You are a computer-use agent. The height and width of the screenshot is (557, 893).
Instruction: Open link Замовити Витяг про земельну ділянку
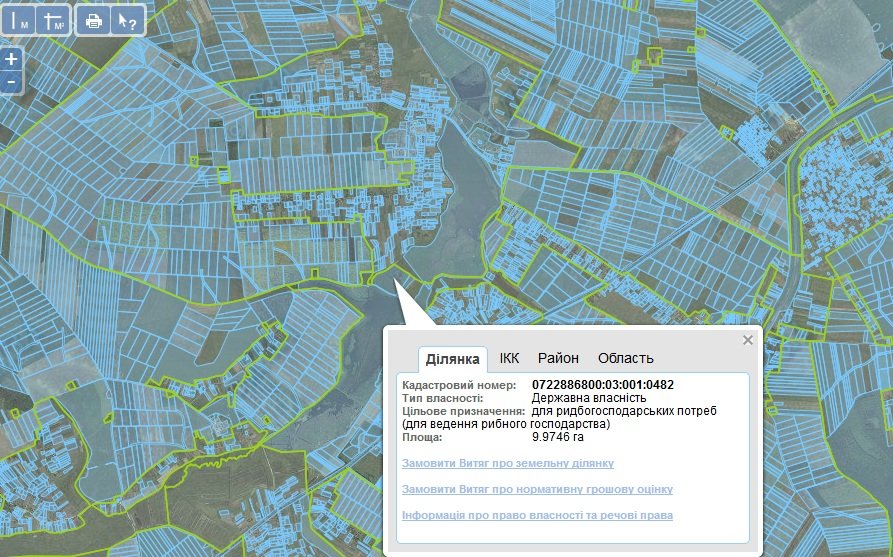(x=507, y=464)
